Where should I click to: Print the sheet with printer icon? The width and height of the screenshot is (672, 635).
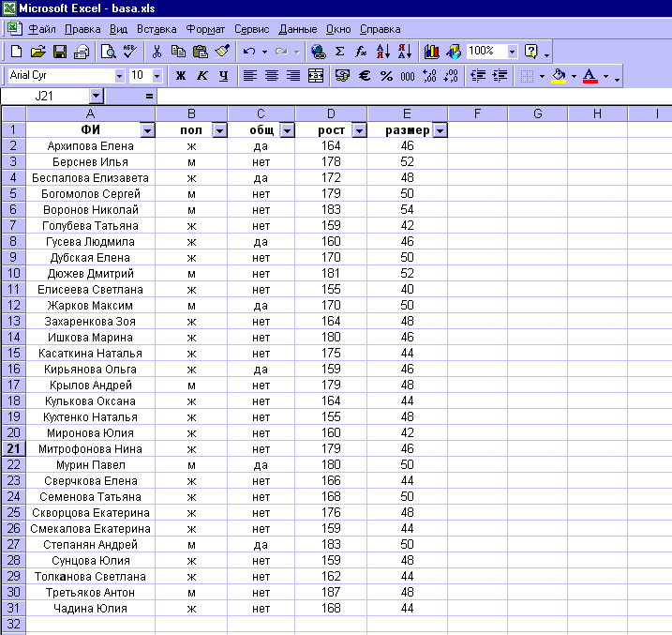pyautogui.click(x=81, y=52)
